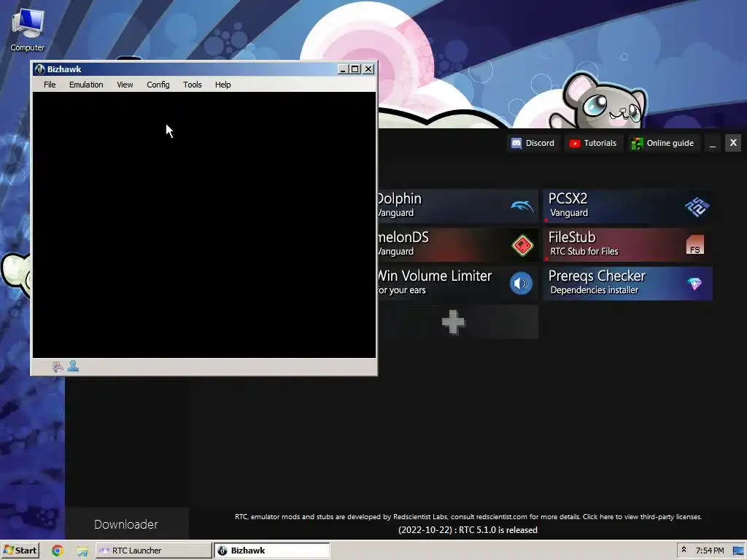The width and height of the screenshot is (747, 560).
Task: Open the Discord link in RTC Launcher
Action: click(533, 143)
